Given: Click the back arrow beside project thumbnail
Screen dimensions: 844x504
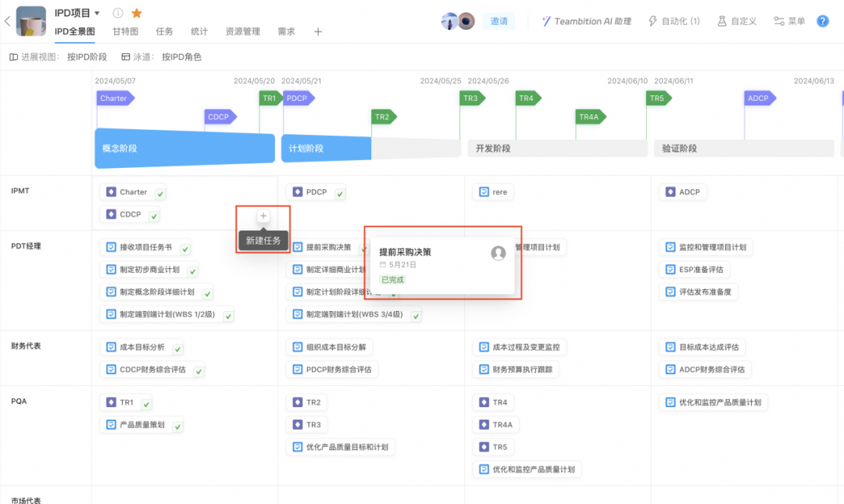Looking at the screenshot, I should pyautogui.click(x=7, y=21).
